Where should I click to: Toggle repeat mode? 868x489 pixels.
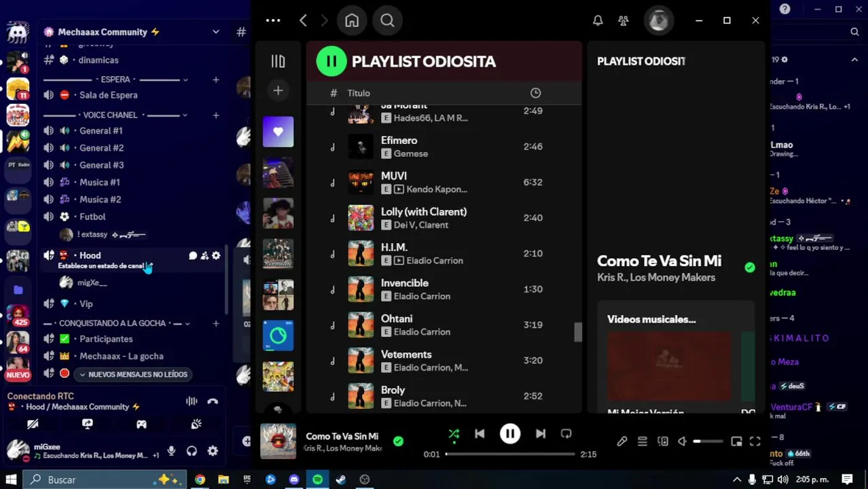pyautogui.click(x=566, y=434)
